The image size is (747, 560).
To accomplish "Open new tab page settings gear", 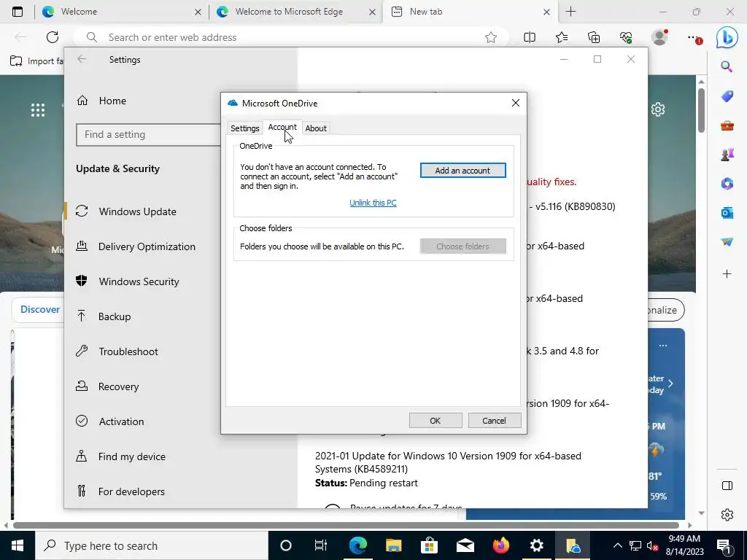I will tap(658, 109).
